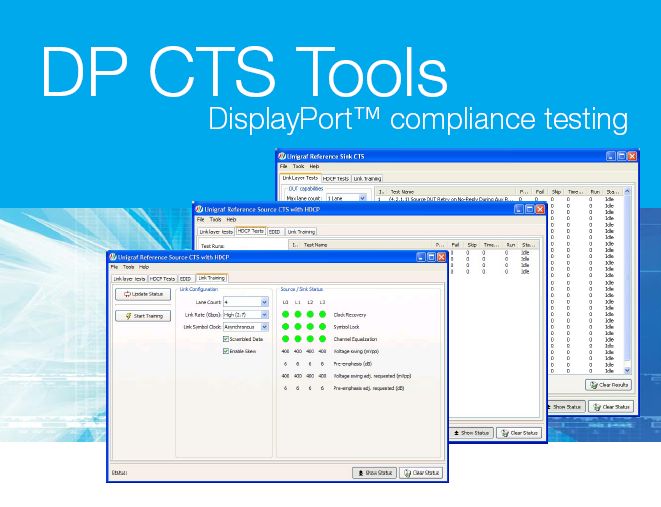The height and width of the screenshot is (507, 661).
Task: Click the Voltage swing (mVpp) label
Action: [356, 351]
